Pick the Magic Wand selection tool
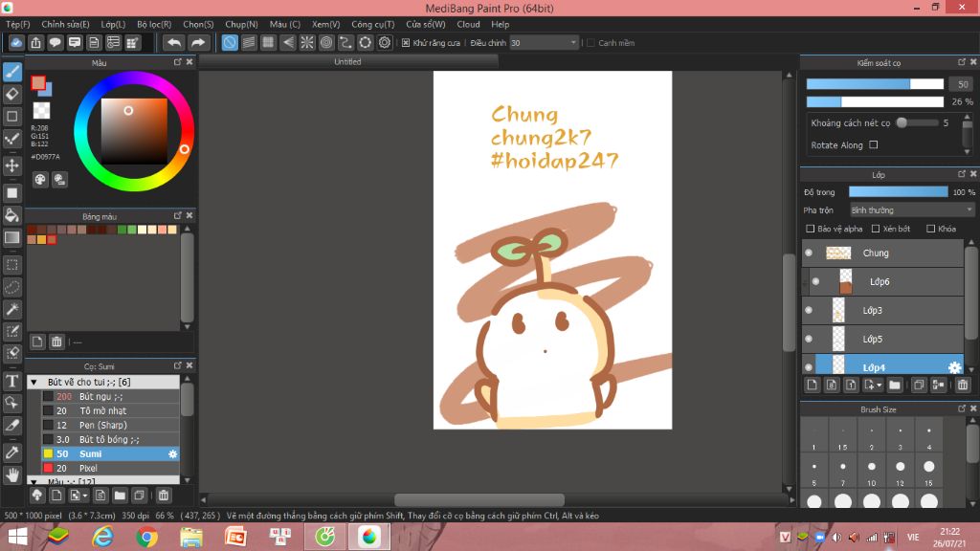 (12, 309)
